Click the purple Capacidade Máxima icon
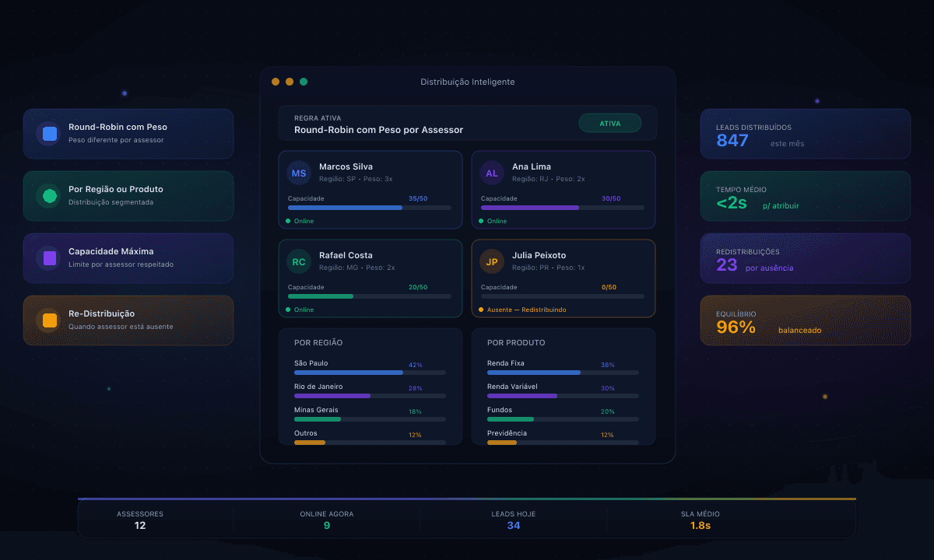The height and width of the screenshot is (560, 934). coord(50,258)
